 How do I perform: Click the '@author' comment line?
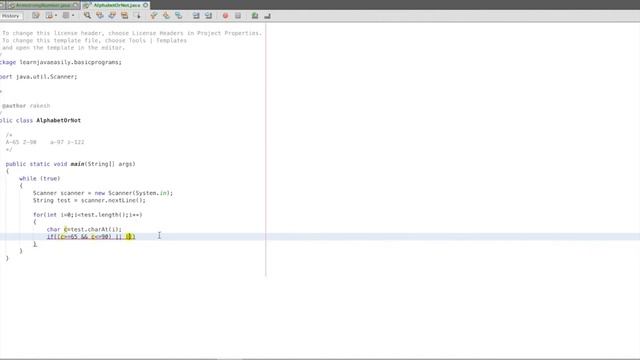click(26, 106)
